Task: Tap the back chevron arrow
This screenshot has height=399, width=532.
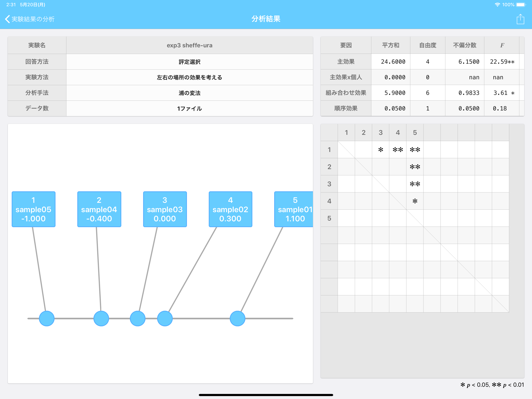Action: [x=7, y=19]
